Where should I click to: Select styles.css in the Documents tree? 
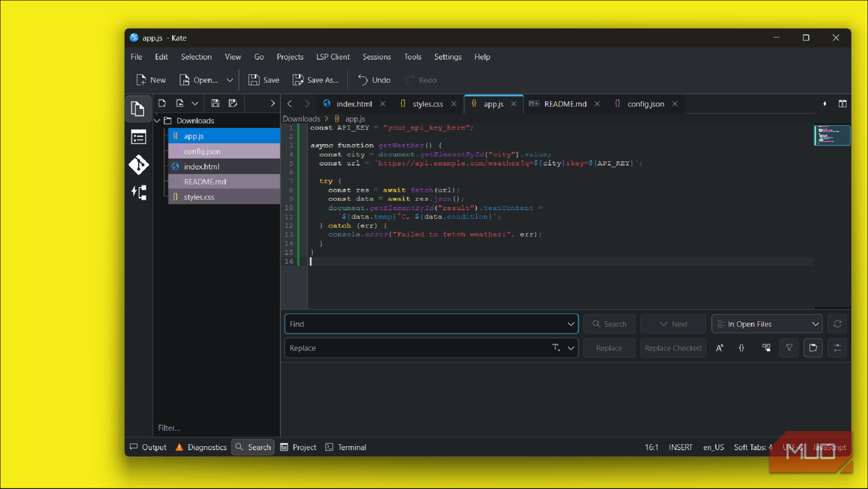(224, 197)
